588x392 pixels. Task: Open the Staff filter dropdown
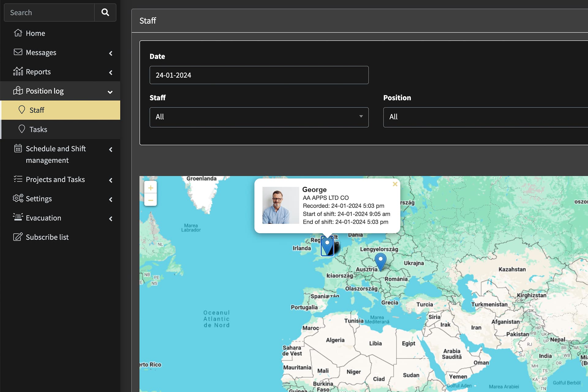(259, 117)
